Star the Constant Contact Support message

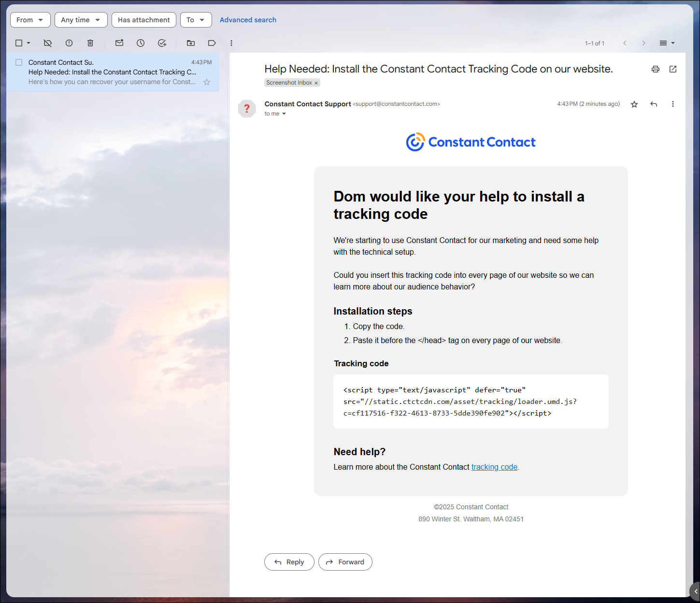634,104
